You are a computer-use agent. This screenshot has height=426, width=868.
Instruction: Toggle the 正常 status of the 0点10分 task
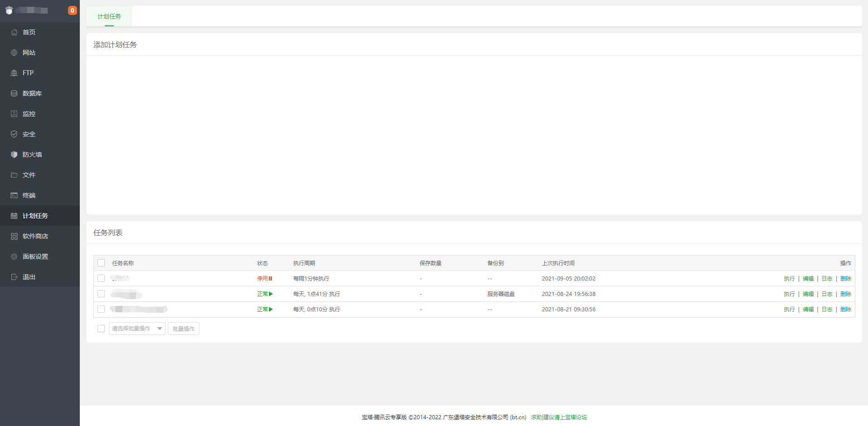click(265, 310)
